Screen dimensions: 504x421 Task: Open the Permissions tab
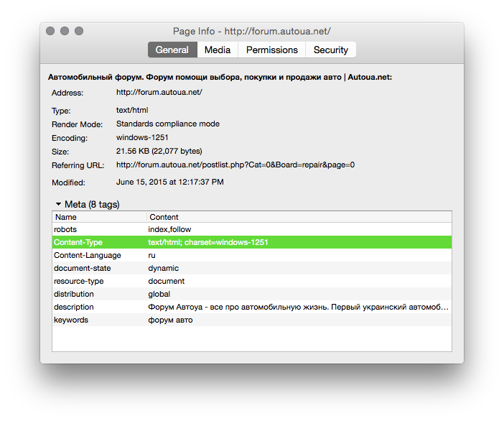pos(271,50)
